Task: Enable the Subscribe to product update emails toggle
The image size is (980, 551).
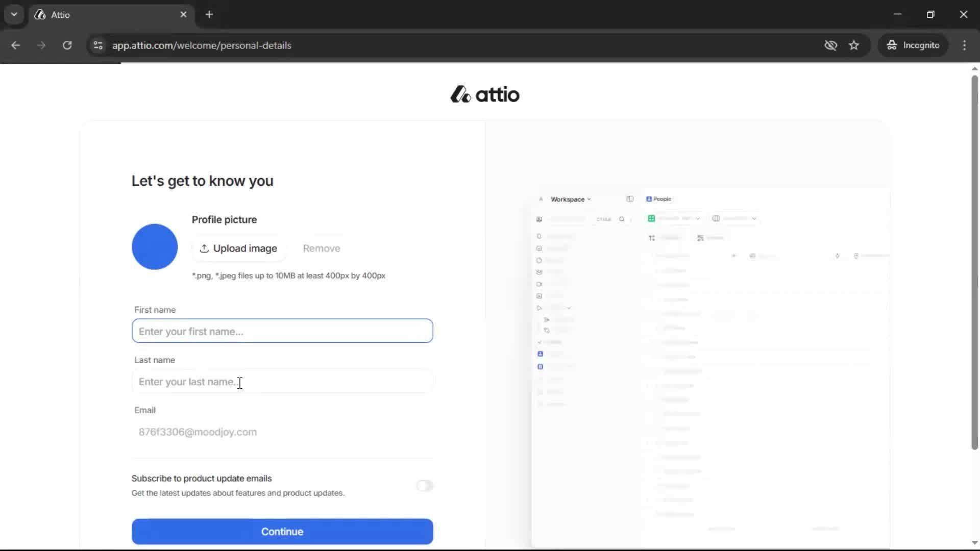Action: (425, 485)
